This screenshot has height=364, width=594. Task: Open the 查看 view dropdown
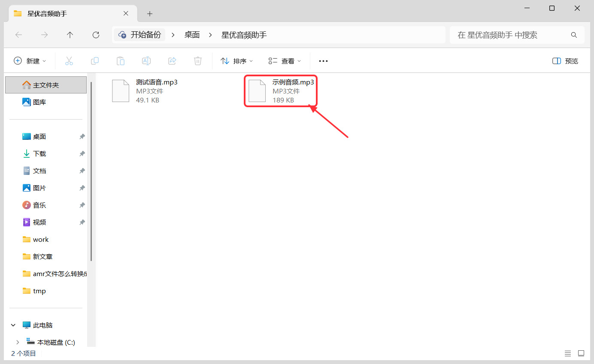coord(285,61)
